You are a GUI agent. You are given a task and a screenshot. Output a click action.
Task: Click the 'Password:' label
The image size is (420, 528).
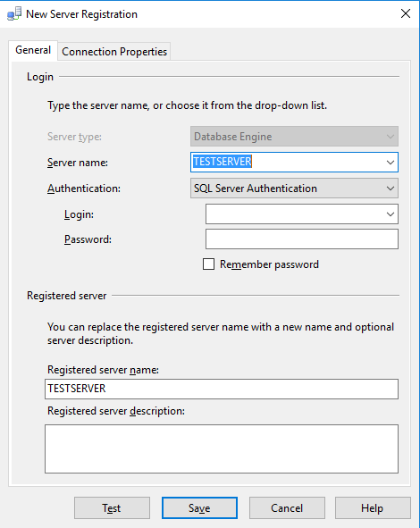[x=88, y=239]
